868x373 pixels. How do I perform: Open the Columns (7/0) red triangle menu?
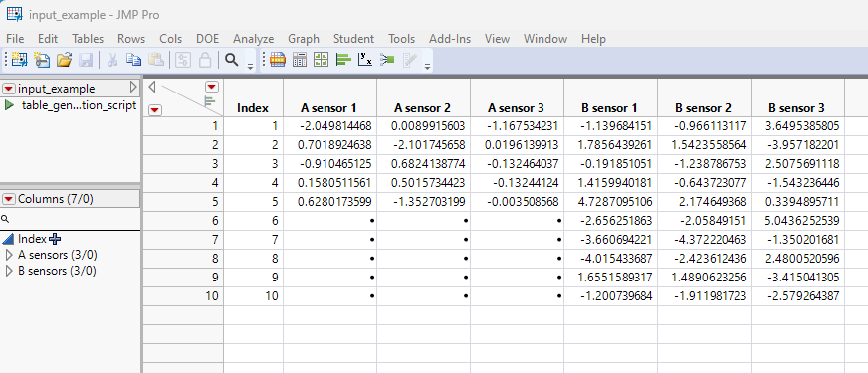pos(9,199)
